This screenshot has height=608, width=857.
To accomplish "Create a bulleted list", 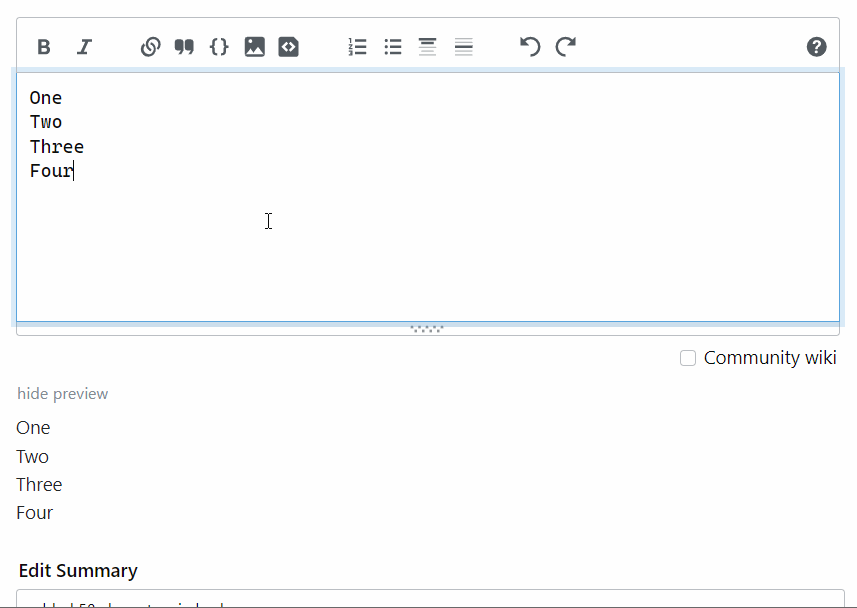I will (393, 47).
